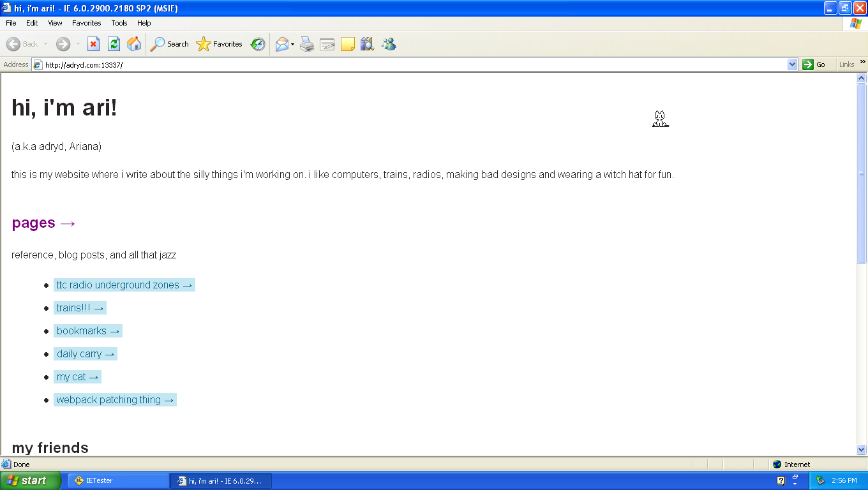868x490 pixels.
Task: Refresh the current page
Action: click(x=113, y=43)
